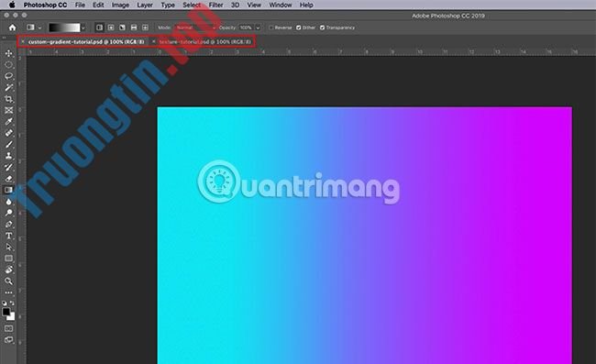Viewport: 596px width, 364px height.
Task: Select the Clone Stamp tool
Action: (9, 156)
